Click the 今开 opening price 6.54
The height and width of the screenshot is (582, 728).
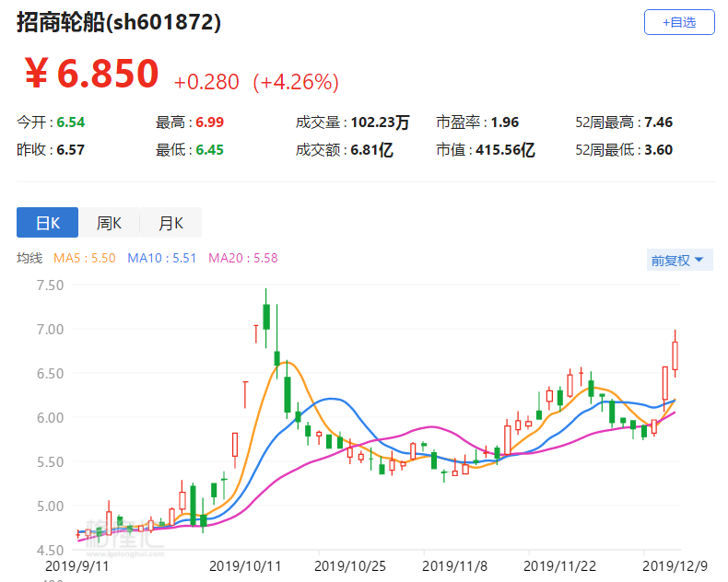pyautogui.click(x=71, y=122)
